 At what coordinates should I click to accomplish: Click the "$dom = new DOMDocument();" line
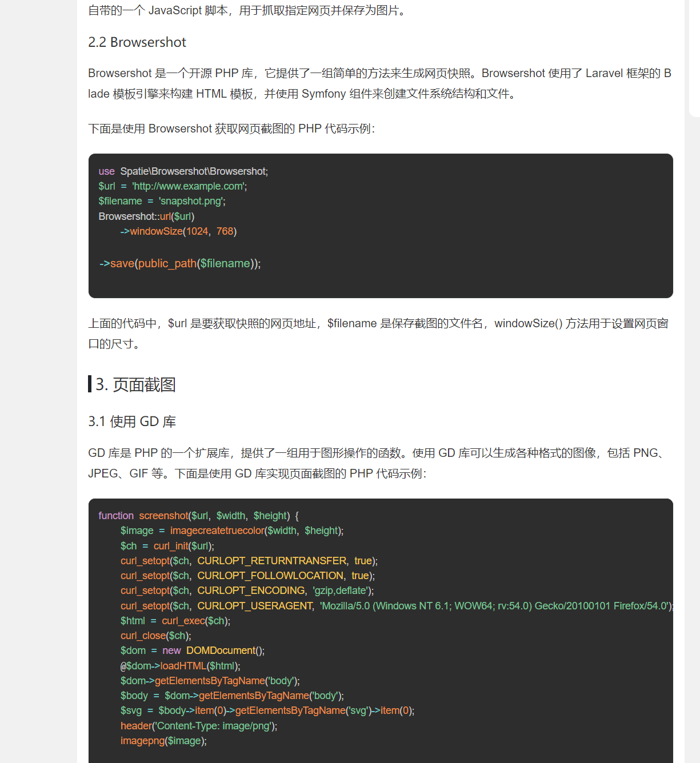coord(192,650)
